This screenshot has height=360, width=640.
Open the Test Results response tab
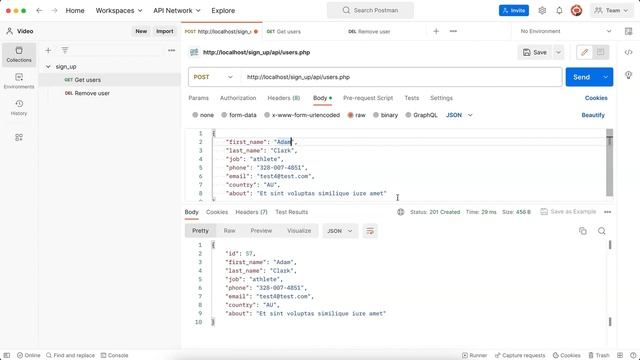[x=291, y=212]
